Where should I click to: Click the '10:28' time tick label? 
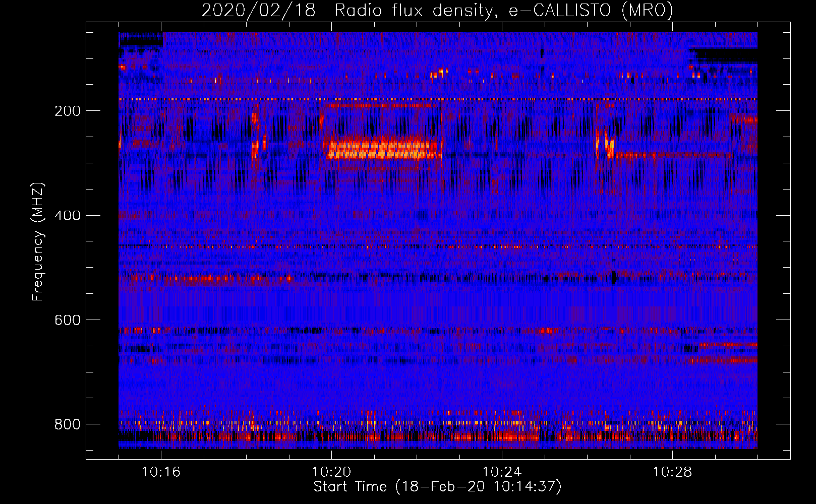click(672, 472)
